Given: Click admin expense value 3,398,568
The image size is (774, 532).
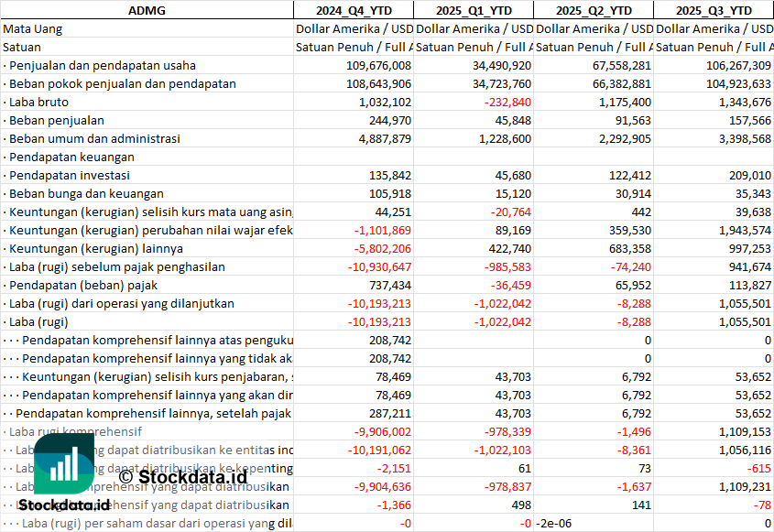Looking at the screenshot, I should pyautogui.click(x=745, y=138).
